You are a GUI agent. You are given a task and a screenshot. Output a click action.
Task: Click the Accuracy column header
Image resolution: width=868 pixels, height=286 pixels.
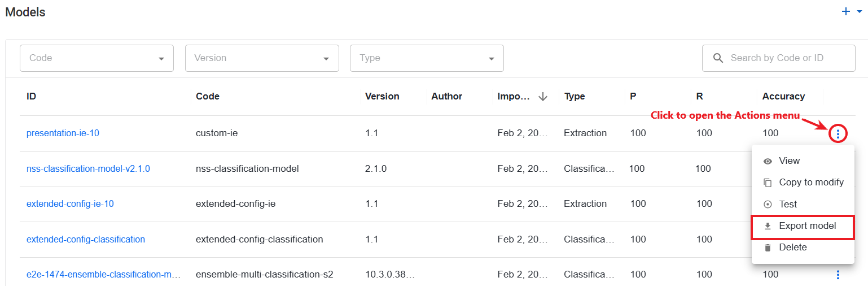coord(783,96)
